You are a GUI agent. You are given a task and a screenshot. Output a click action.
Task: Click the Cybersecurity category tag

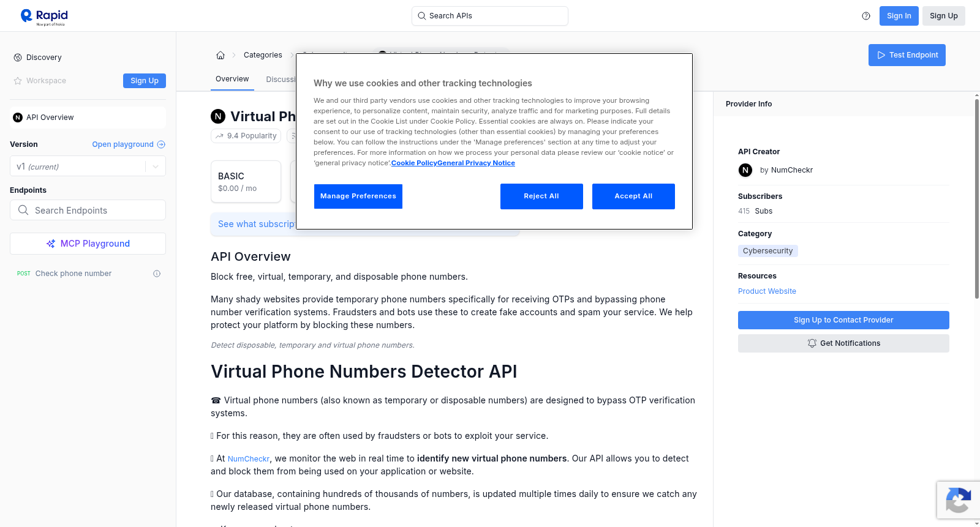click(768, 251)
